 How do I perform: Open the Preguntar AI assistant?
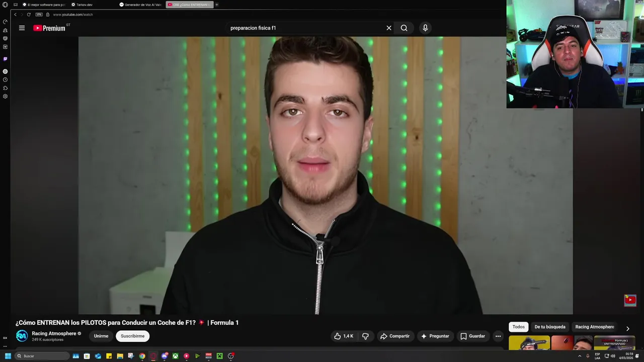[435, 336]
